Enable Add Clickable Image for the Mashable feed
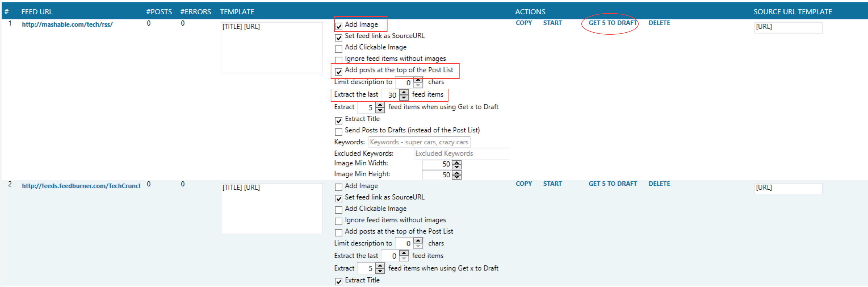Viewport: 868px width, 287px height. tap(339, 49)
